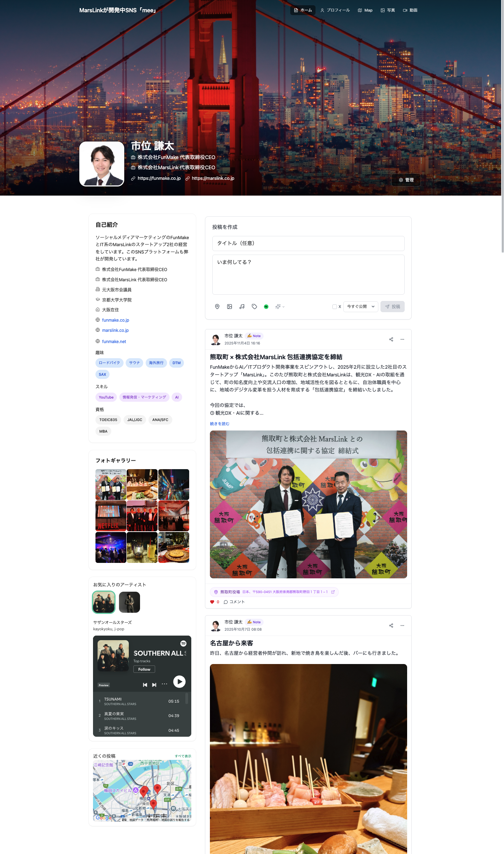Viewport: 504px width, 854px height.
Task: Click すべて表示 for nearby posts
Action: 183,756
